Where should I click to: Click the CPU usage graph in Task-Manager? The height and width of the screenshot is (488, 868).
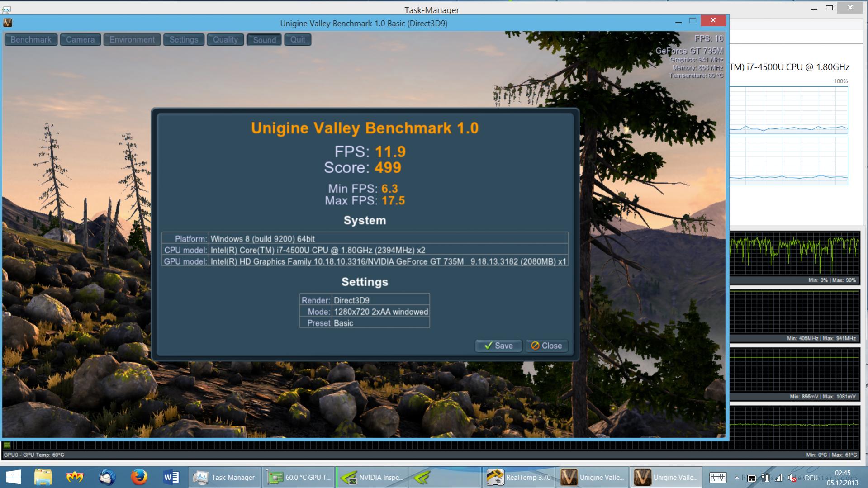pos(789,110)
